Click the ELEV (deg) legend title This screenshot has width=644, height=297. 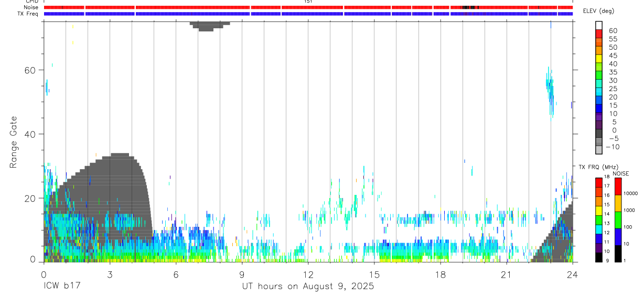pos(598,11)
